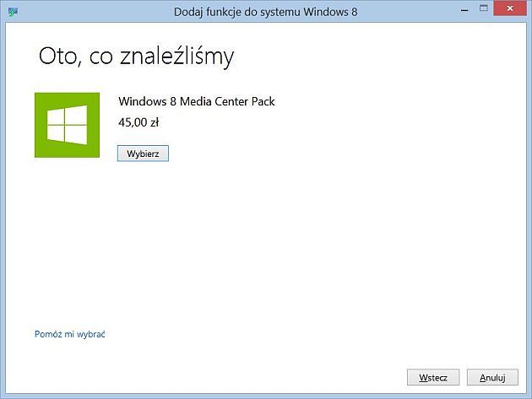Image resolution: width=532 pixels, height=399 pixels.
Task: Open the 'Pomóż mi wybrać' help link
Action: (70, 334)
